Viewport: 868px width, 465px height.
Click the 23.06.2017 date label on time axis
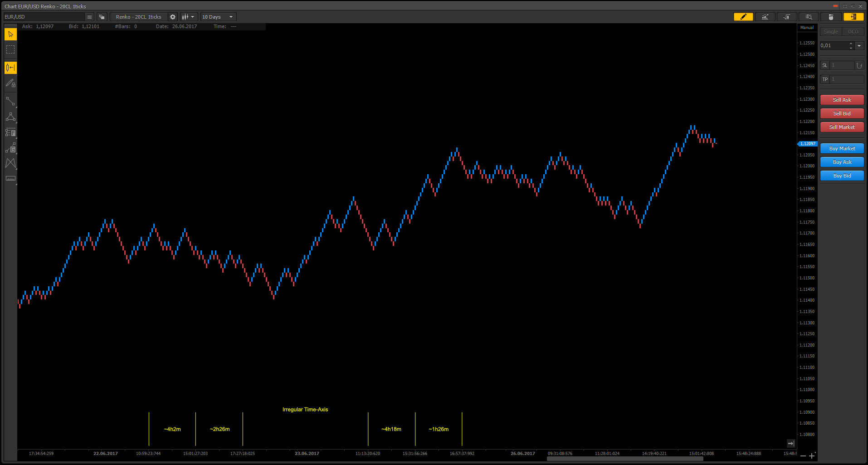(307, 453)
